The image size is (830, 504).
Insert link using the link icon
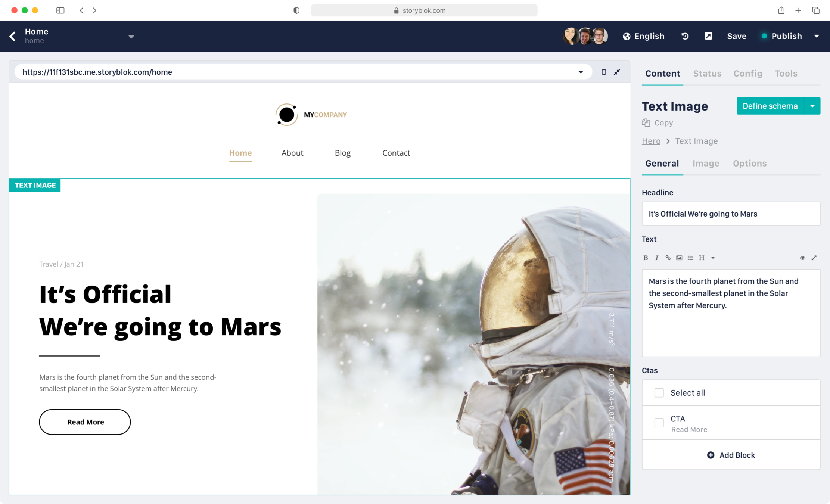(668, 258)
